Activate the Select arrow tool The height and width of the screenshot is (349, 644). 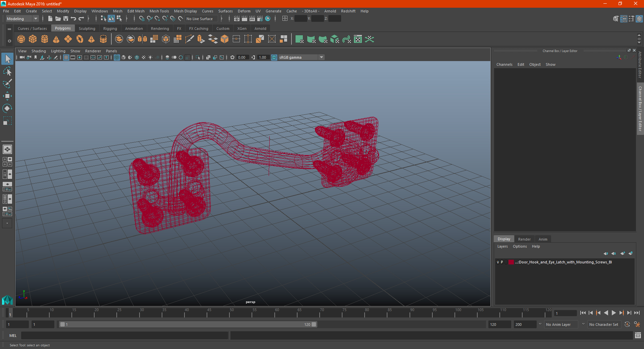click(x=7, y=59)
